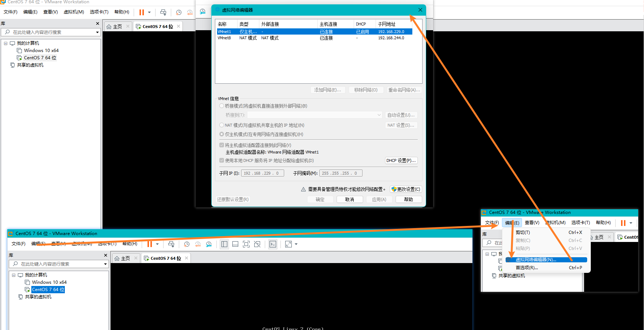Click the 还原默认设置(R) button
This screenshot has height=330, width=644.
pyautogui.click(x=233, y=199)
